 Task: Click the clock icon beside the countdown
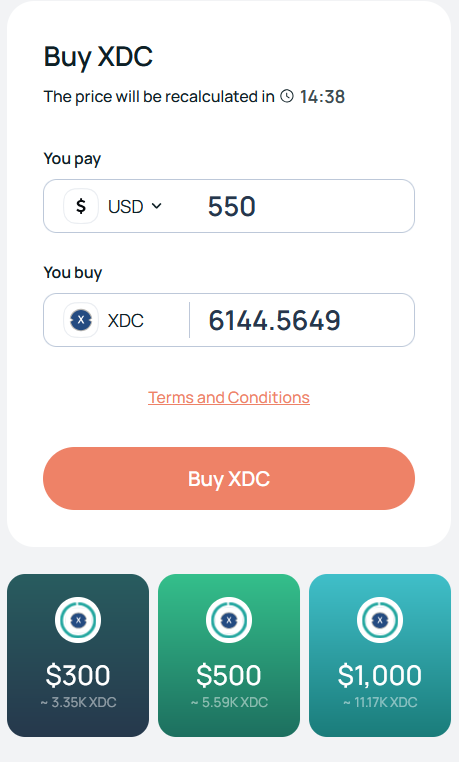[287, 96]
